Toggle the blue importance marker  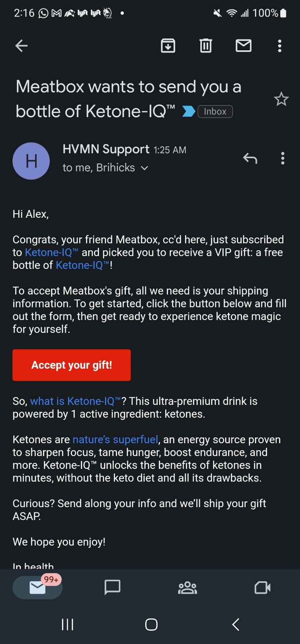pos(188,111)
